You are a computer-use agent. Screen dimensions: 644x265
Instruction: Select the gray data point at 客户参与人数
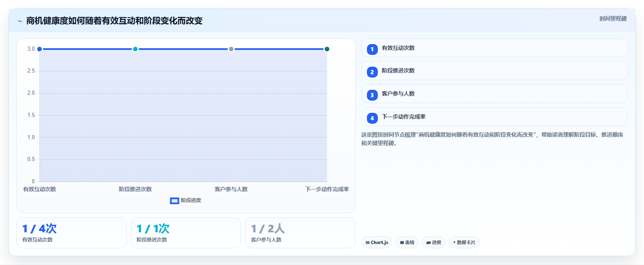click(x=231, y=49)
